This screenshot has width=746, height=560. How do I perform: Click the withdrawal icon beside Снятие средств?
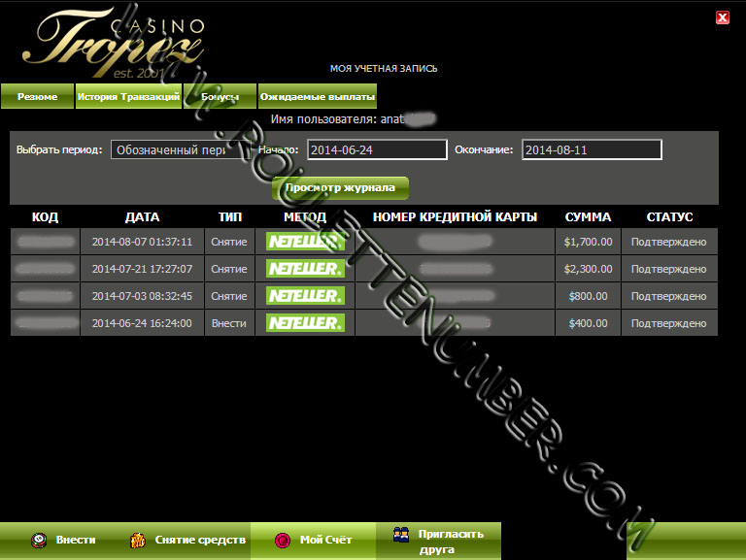[138, 541]
